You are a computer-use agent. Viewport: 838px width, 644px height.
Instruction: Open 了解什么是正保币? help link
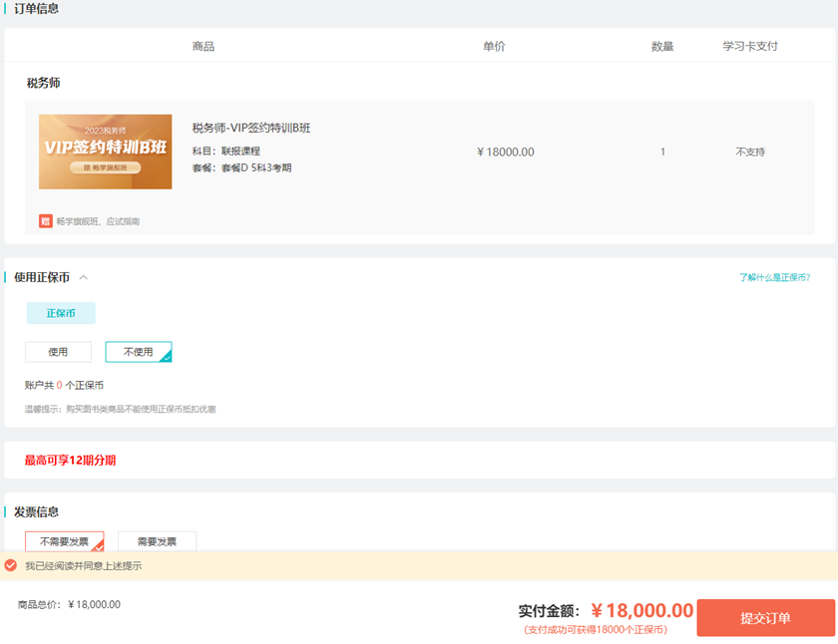774,277
